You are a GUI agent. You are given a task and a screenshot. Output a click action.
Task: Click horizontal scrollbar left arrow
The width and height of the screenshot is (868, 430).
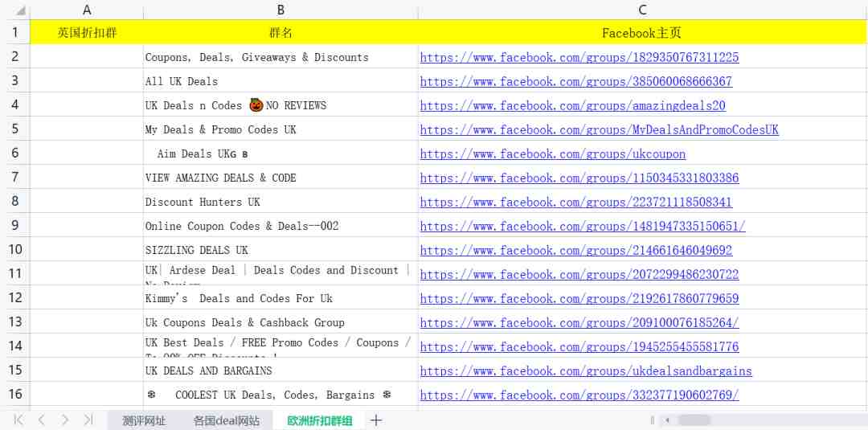[x=668, y=420]
